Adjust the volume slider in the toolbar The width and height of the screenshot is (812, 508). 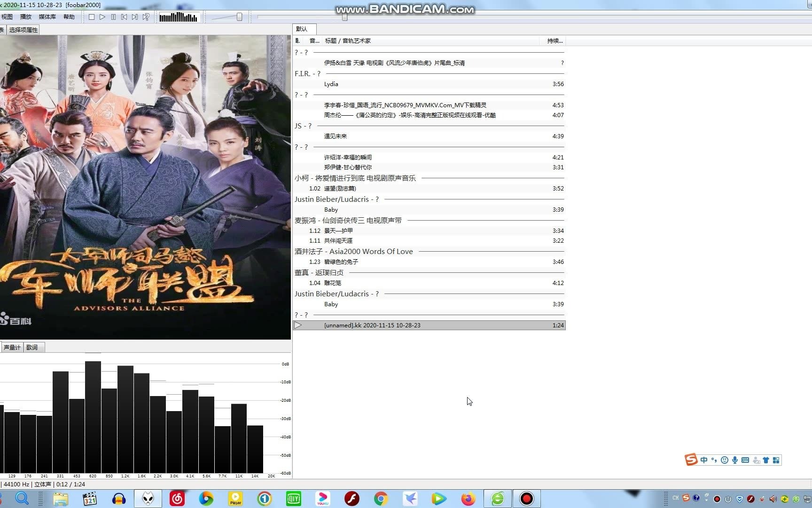click(x=239, y=17)
